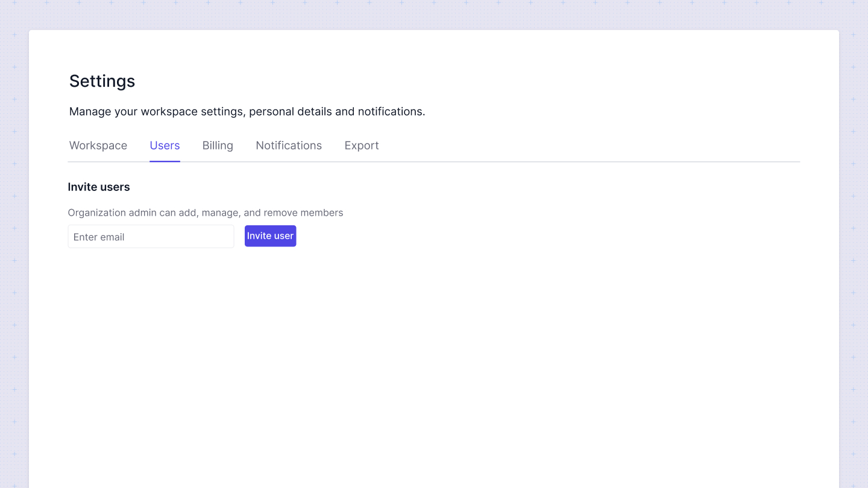Image resolution: width=868 pixels, height=488 pixels.
Task: Open the Export tab
Action: (x=362, y=145)
